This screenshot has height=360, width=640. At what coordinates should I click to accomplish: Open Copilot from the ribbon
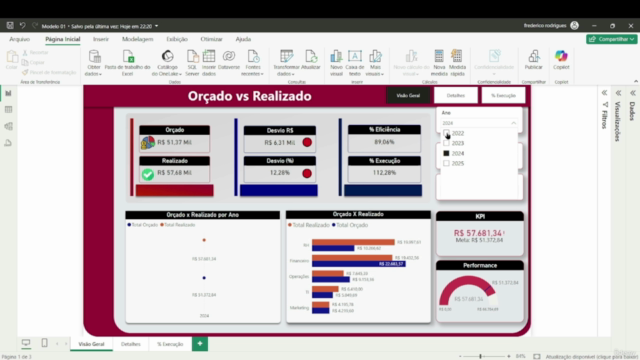coord(561,60)
